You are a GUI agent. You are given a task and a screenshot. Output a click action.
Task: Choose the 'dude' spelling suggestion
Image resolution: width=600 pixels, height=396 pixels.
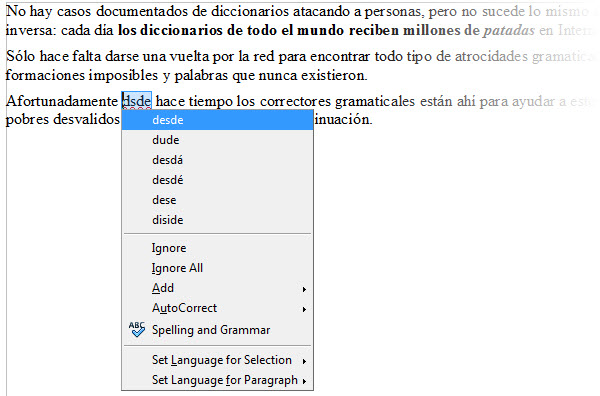click(217, 140)
